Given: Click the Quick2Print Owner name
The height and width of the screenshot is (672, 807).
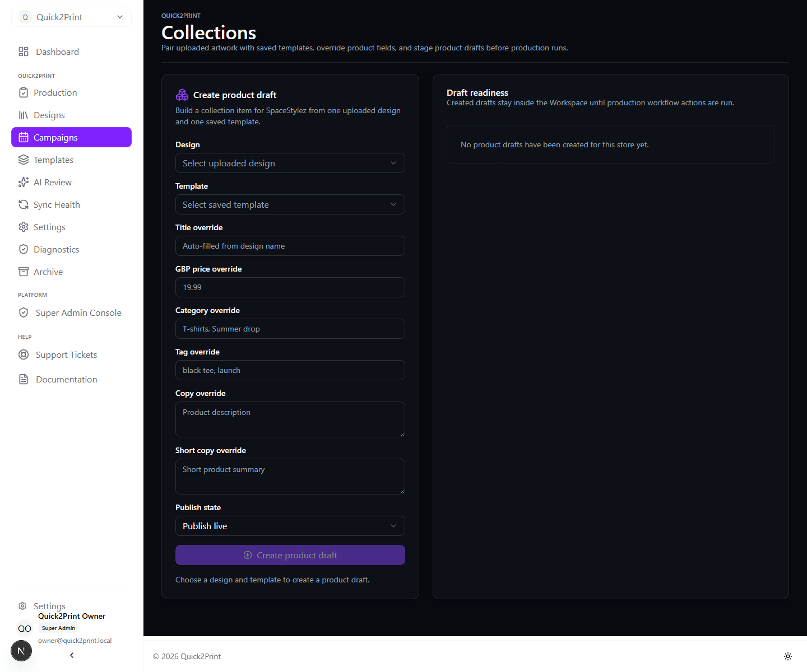Looking at the screenshot, I should pos(72,616).
